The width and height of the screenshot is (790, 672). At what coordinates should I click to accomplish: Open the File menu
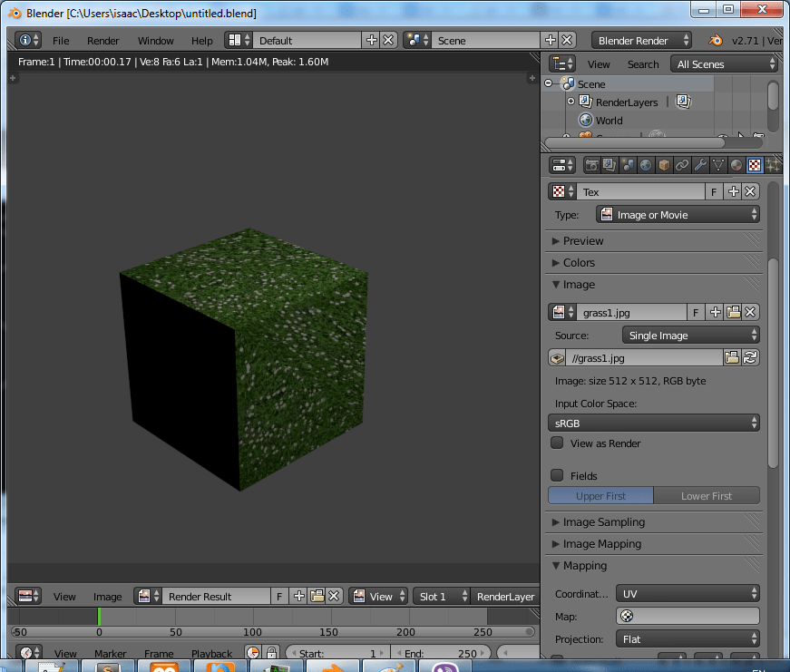point(61,41)
